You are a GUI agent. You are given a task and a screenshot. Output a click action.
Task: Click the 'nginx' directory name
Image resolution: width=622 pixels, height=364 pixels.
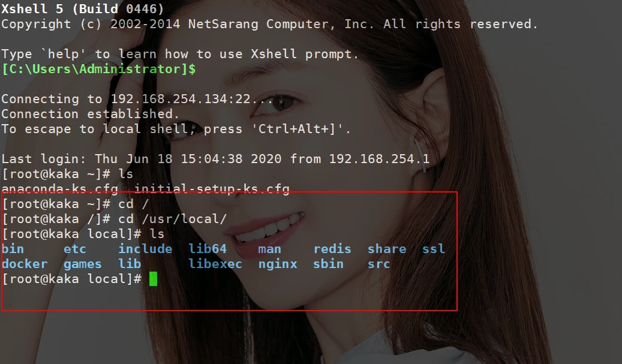pos(278,264)
